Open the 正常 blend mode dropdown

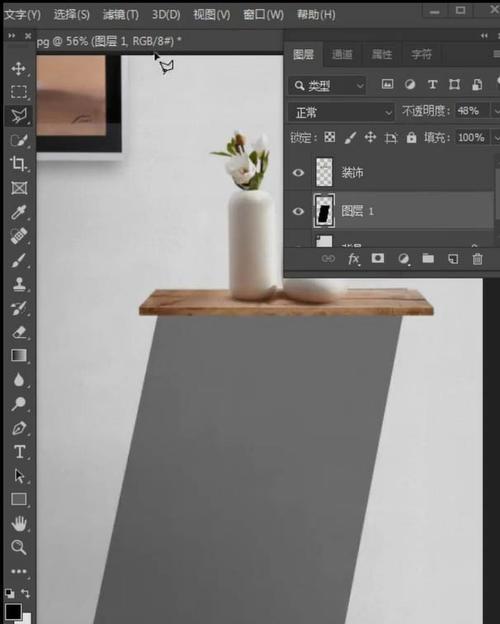coord(341,113)
